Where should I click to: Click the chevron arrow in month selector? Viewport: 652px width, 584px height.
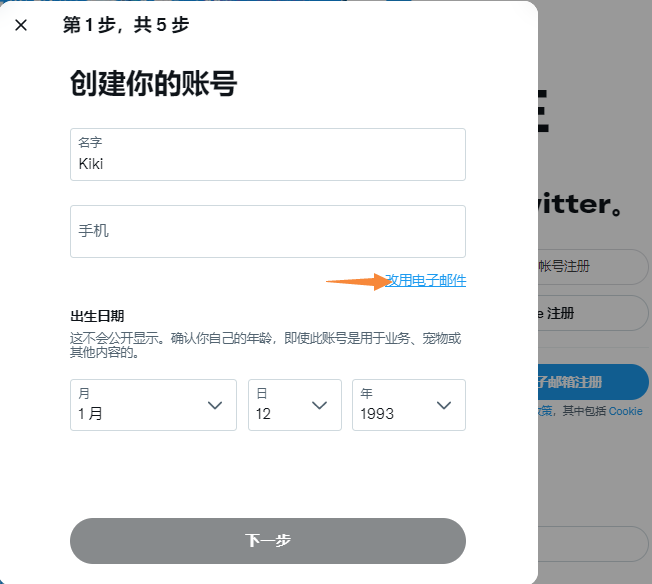point(214,405)
